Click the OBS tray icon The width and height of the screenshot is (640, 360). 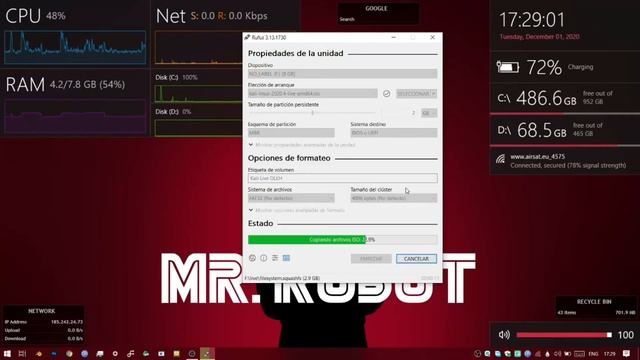coord(478,354)
